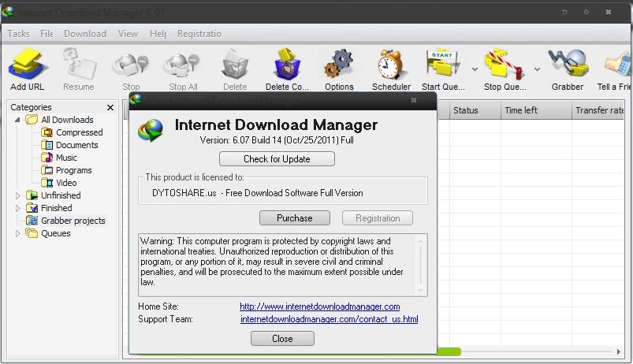
Task: Open the Grabber tool icon
Action: 568,64
